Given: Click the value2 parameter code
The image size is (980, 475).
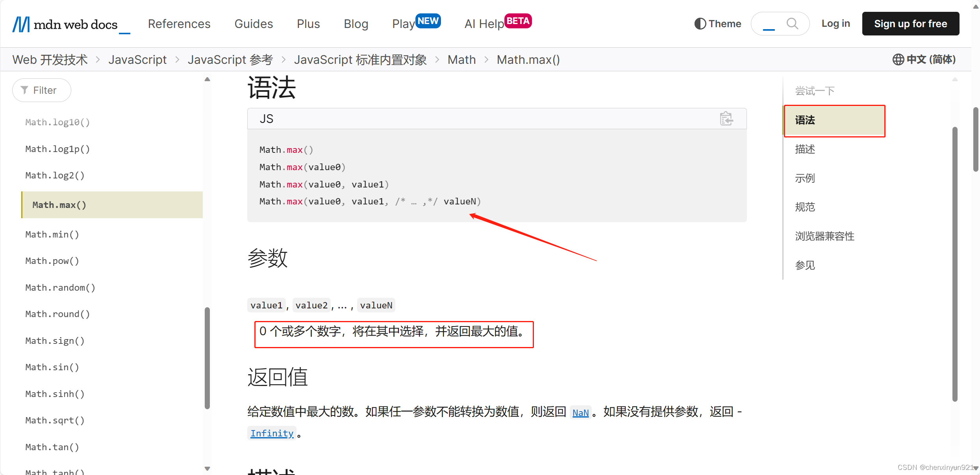Looking at the screenshot, I should (311, 305).
